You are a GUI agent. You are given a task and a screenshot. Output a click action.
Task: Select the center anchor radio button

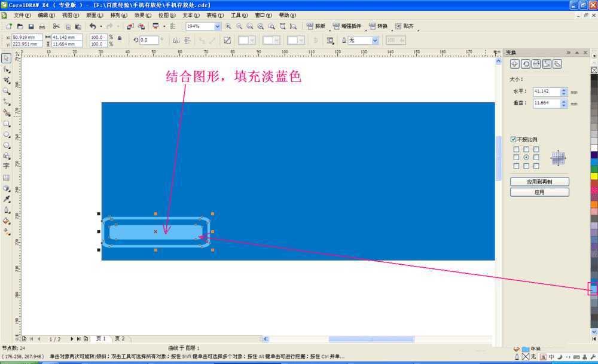click(x=526, y=157)
